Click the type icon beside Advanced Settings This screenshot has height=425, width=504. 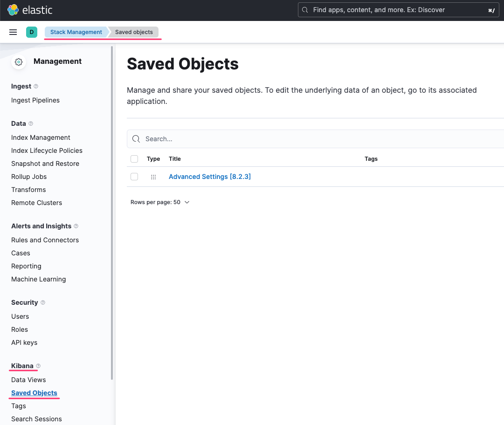[153, 177]
